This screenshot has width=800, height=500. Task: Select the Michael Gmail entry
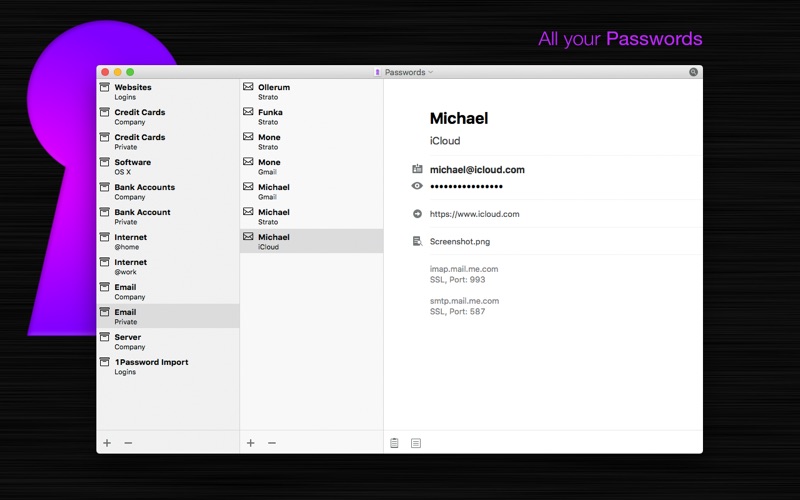(312, 191)
